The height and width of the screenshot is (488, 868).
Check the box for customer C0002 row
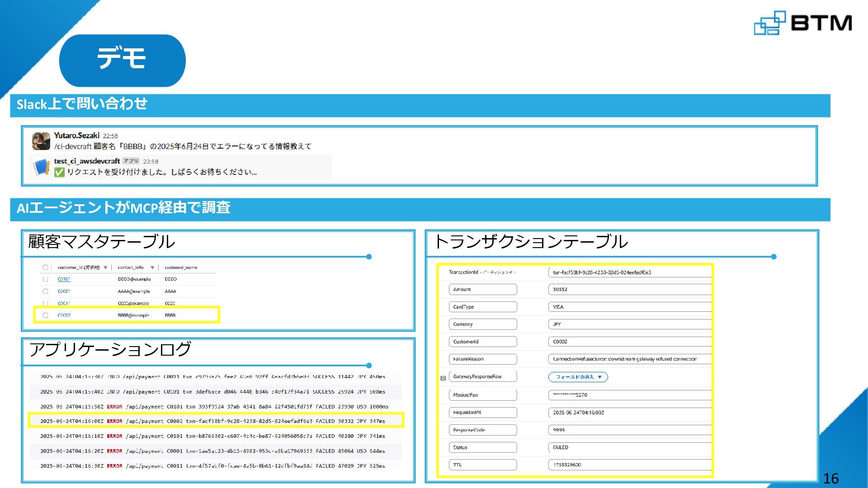(45, 315)
